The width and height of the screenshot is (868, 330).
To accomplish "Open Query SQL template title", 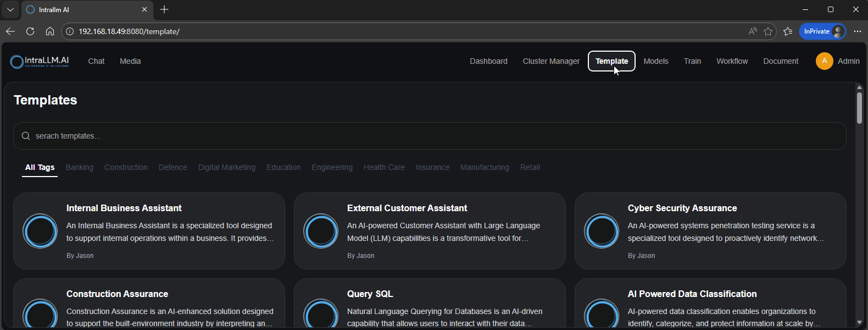I will pos(370,294).
